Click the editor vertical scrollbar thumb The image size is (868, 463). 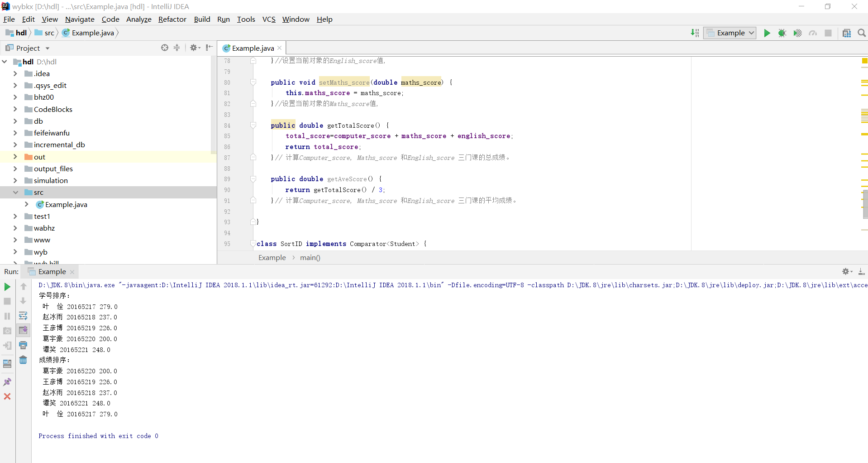[x=864, y=204]
